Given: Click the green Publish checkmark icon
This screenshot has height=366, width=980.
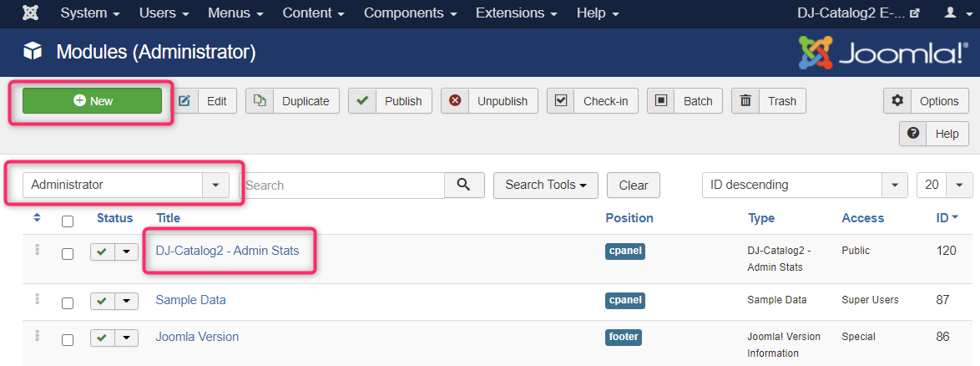Looking at the screenshot, I should coord(362,100).
